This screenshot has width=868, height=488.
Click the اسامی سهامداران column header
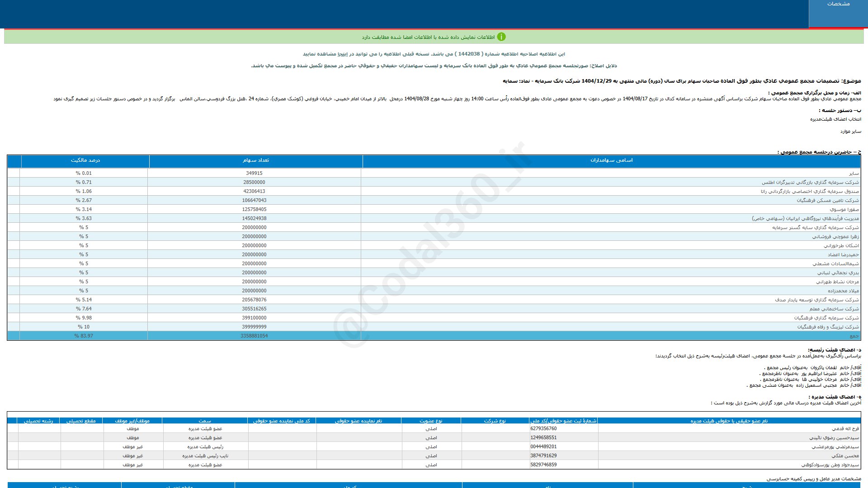pyautogui.click(x=611, y=160)
